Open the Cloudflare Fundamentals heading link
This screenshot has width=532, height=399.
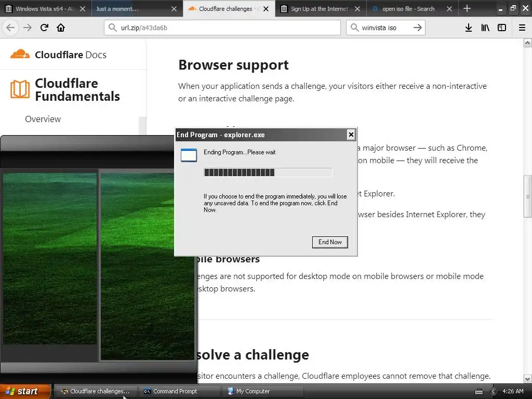pos(77,89)
